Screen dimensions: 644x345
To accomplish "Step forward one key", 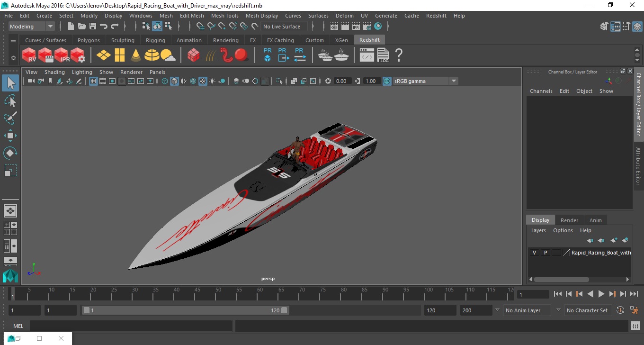I will [612, 294].
